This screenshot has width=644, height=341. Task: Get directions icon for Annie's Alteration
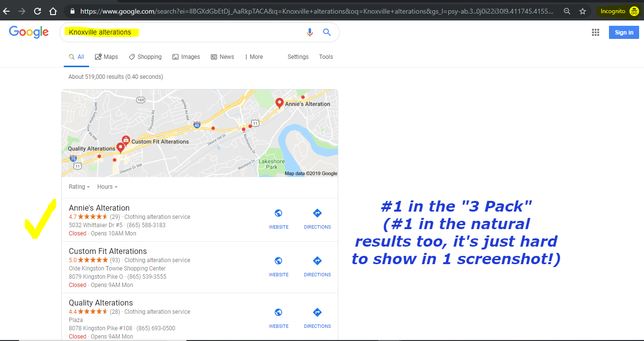click(317, 213)
